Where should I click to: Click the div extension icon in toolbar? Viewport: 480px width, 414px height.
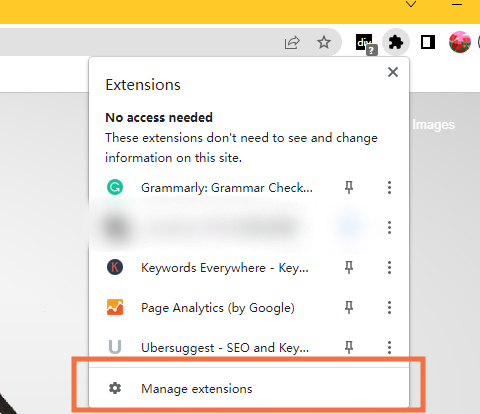(366, 44)
